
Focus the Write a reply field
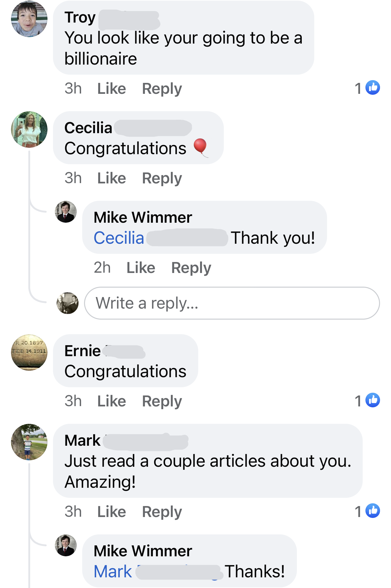[x=232, y=303]
